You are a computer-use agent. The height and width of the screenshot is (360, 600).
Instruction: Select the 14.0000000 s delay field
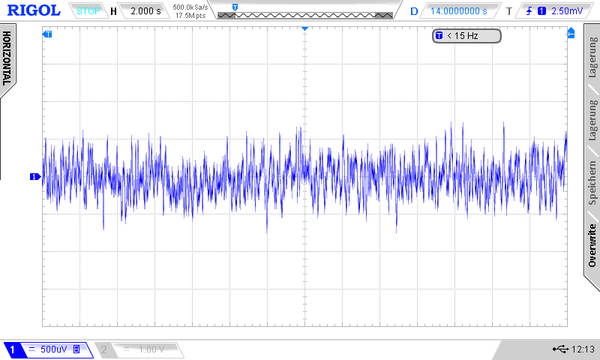tap(458, 11)
